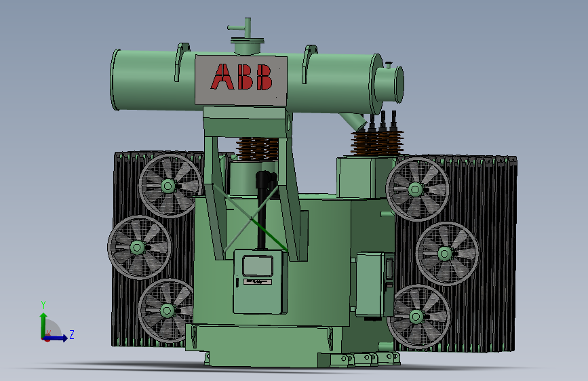Select the brown bushing under the conservator support

click(257, 148)
